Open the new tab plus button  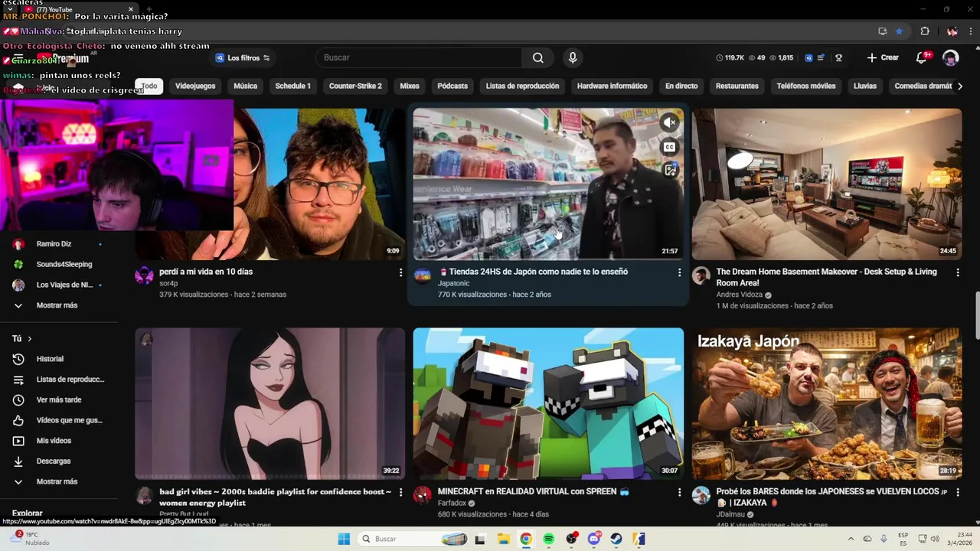coord(149,9)
